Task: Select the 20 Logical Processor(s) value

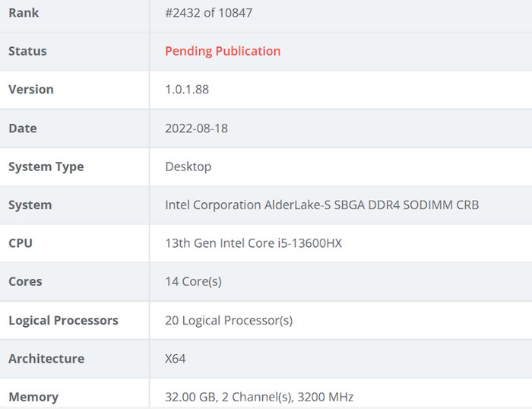Action: pyautogui.click(x=228, y=320)
